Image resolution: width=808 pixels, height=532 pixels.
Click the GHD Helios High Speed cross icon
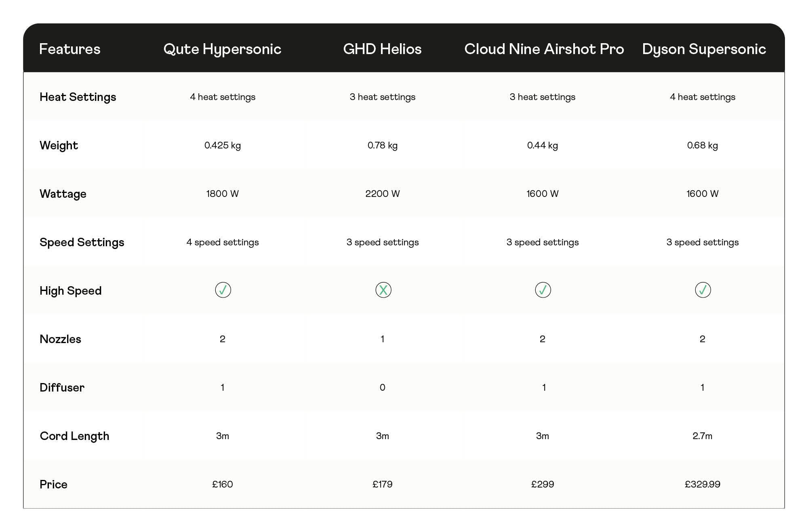click(383, 290)
